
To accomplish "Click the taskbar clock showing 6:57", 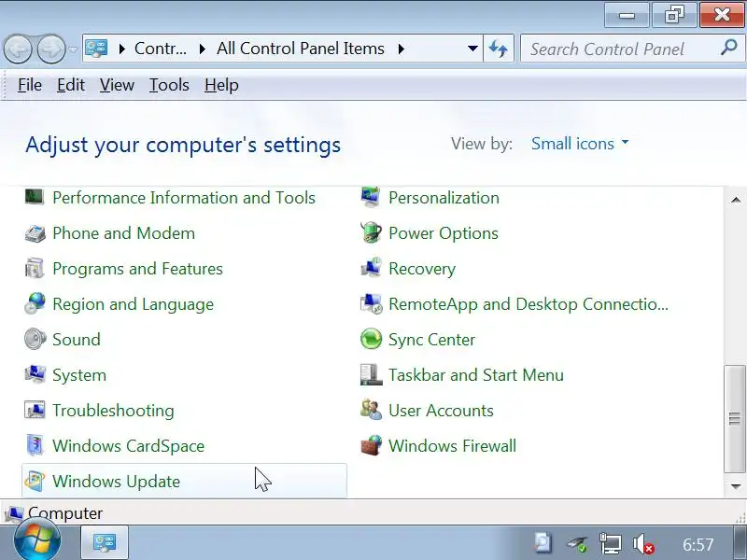I will coord(698,544).
